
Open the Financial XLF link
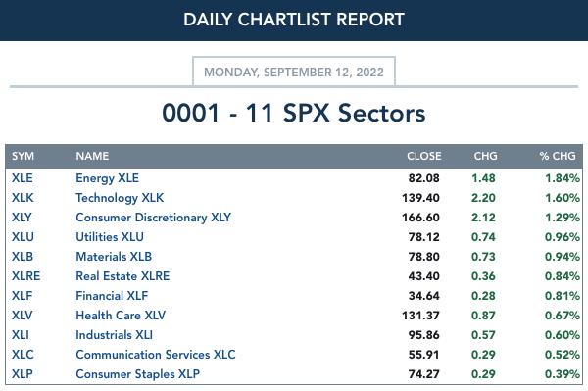[112, 295]
